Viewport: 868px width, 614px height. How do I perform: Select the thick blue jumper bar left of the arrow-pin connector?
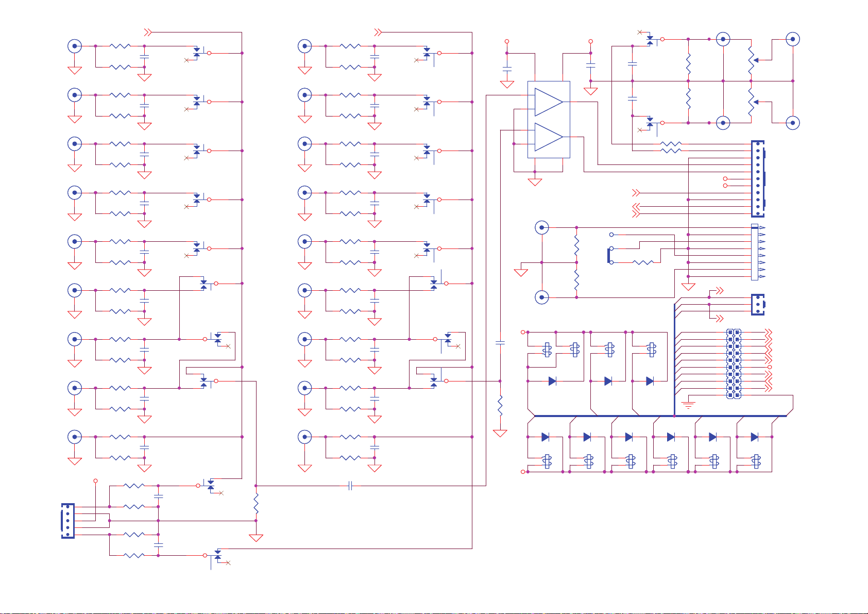(x=609, y=256)
